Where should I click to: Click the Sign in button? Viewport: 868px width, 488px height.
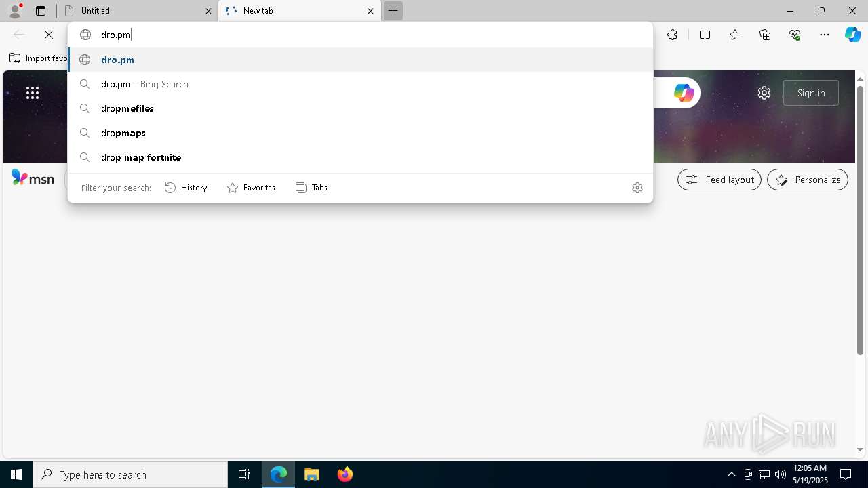pyautogui.click(x=811, y=93)
